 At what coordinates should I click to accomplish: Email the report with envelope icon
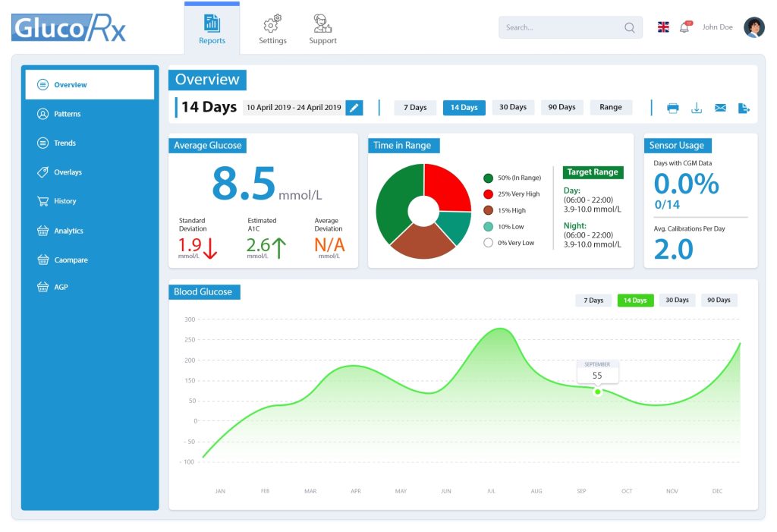721,108
